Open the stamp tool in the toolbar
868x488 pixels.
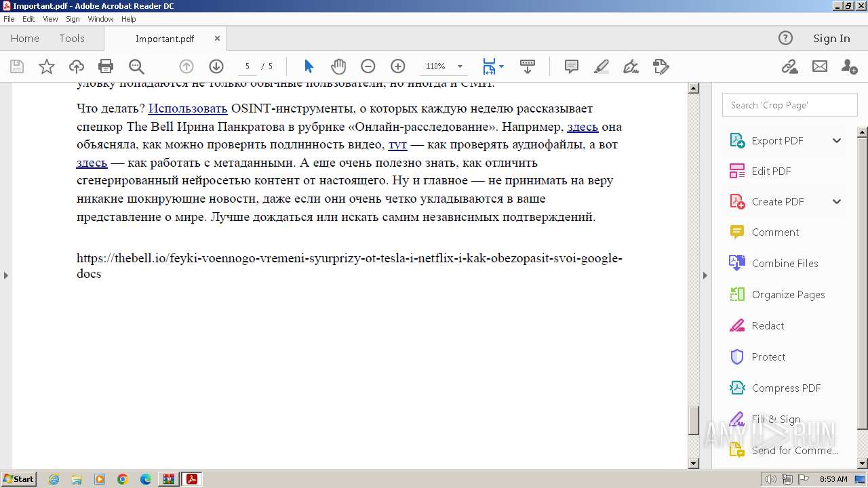661,66
